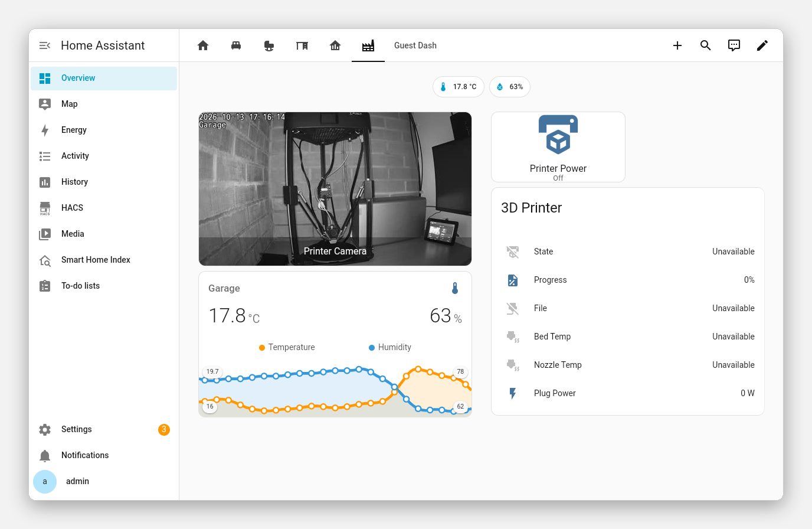Image resolution: width=812 pixels, height=529 pixels.
Task: Open Overview in the sidebar
Action: pyautogui.click(x=104, y=79)
